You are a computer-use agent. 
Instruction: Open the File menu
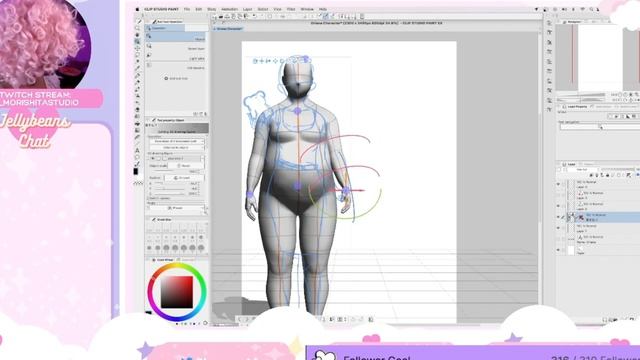[x=187, y=9]
